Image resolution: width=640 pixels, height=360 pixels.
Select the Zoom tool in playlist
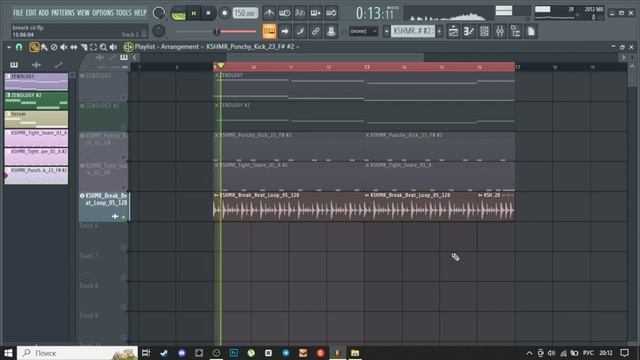(103, 47)
